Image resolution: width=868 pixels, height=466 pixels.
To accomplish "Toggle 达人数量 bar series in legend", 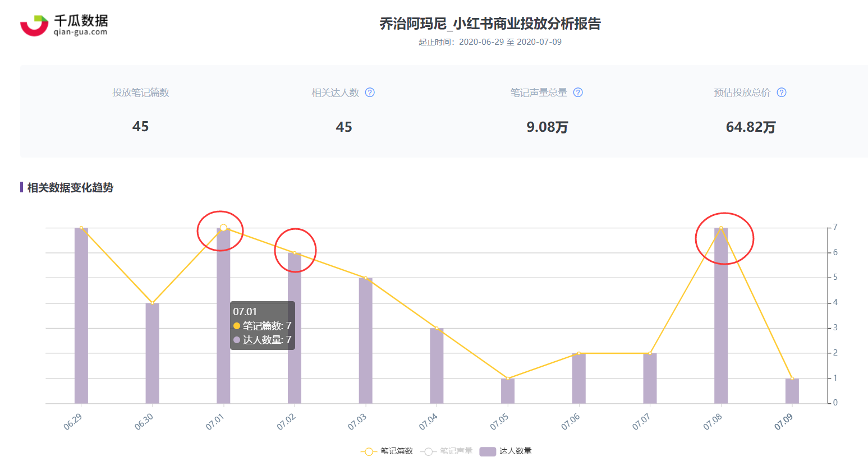I will (506, 451).
